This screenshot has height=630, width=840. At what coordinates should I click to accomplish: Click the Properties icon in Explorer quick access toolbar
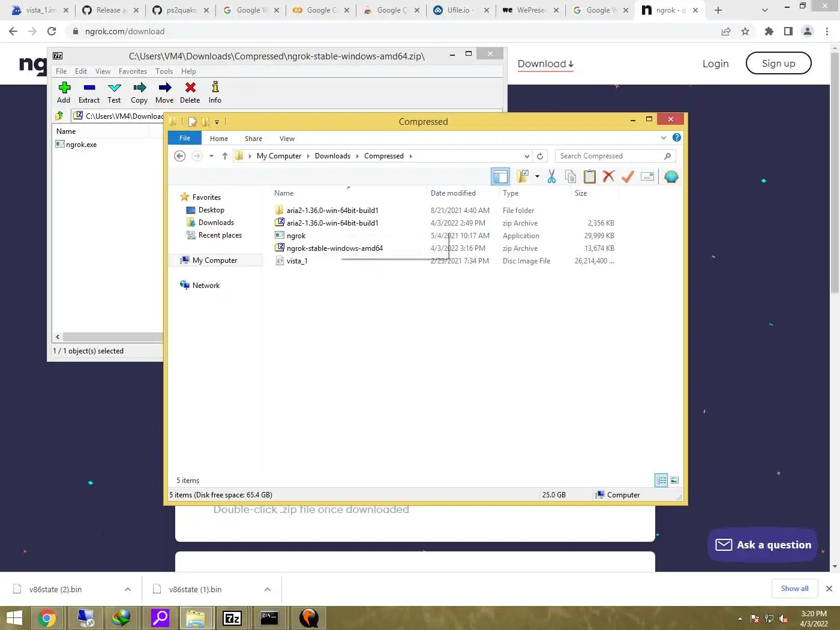tap(193, 122)
